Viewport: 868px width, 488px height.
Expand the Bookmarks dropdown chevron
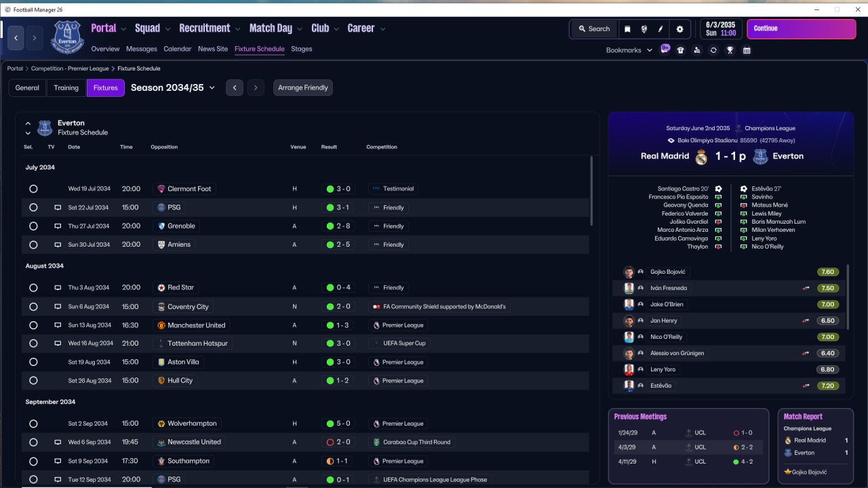click(649, 50)
